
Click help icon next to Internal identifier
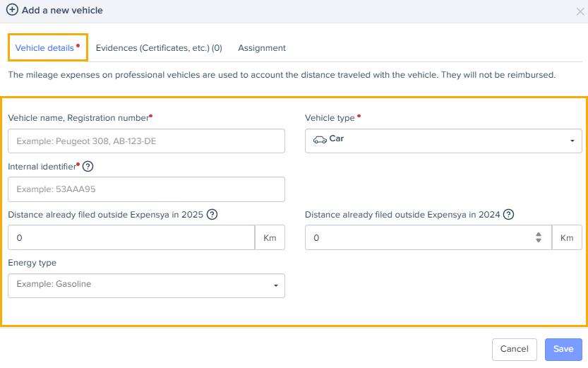tap(88, 167)
